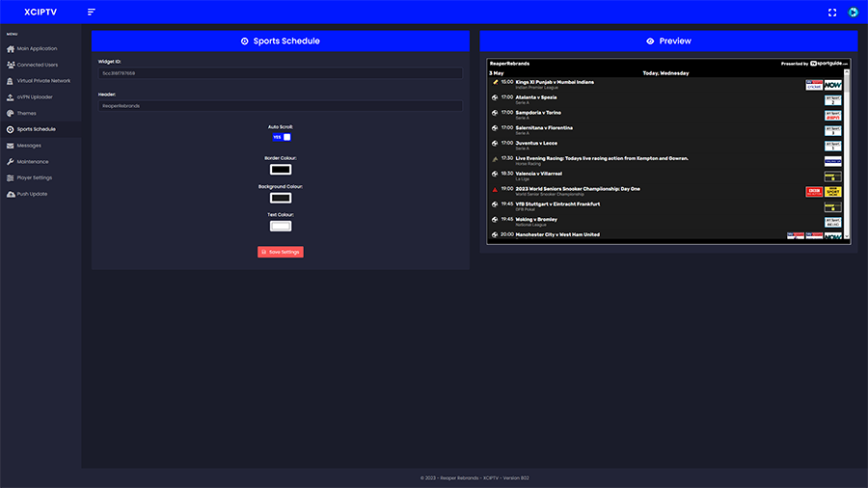Image resolution: width=868 pixels, height=488 pixels.
Task: Click the hamburger menu icon in header
Action: [x=92, y=13]
